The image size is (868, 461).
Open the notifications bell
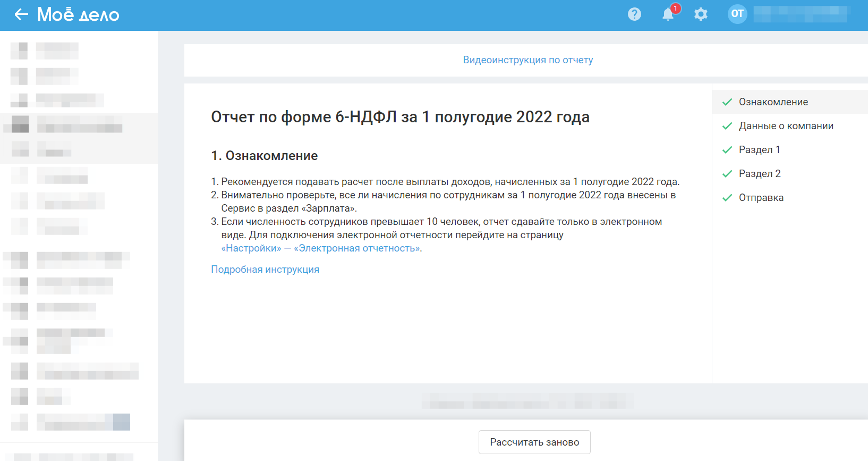click(x=668, y=15)
